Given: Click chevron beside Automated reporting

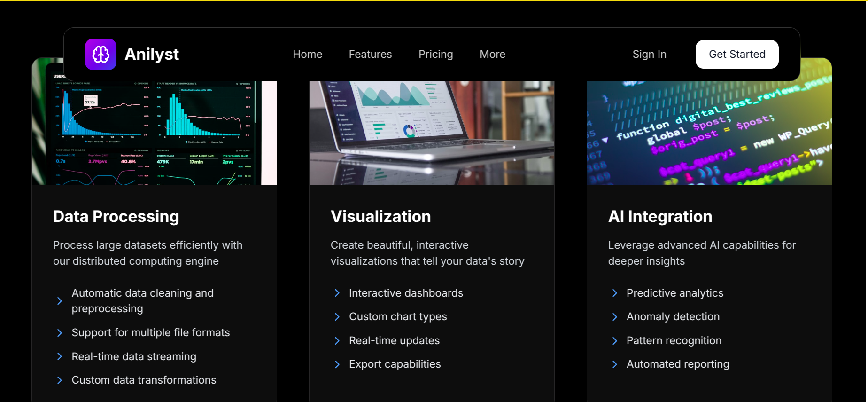Looking at the screenshot, I should tap(614, 364).
